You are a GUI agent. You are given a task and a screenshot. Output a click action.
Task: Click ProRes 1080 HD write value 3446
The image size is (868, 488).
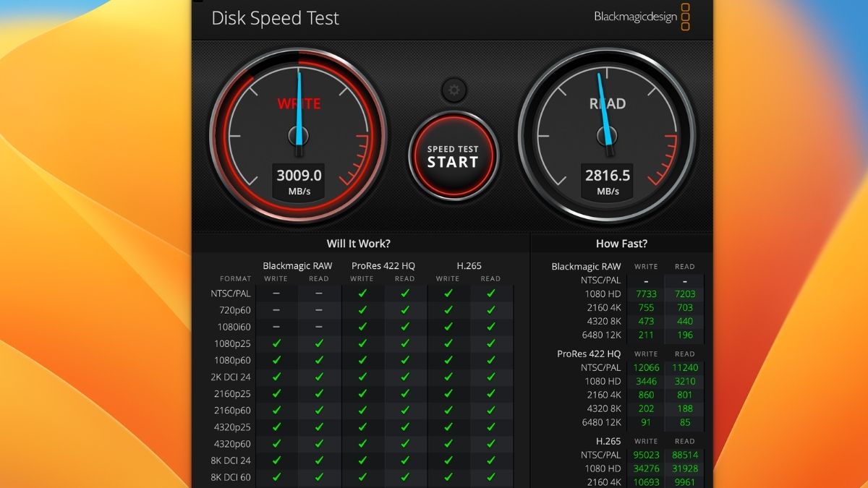pos(646,381)
